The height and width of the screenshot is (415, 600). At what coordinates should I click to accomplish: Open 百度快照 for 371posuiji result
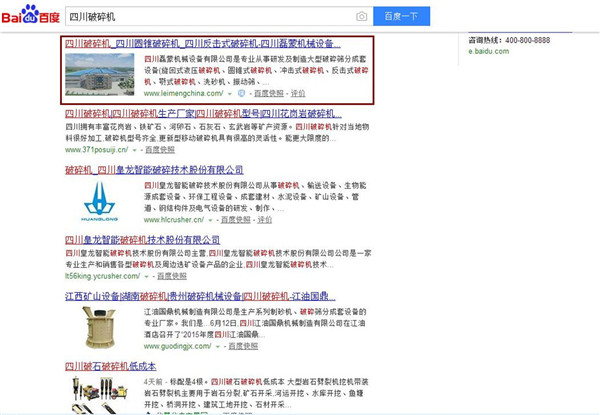pos(160,150)
